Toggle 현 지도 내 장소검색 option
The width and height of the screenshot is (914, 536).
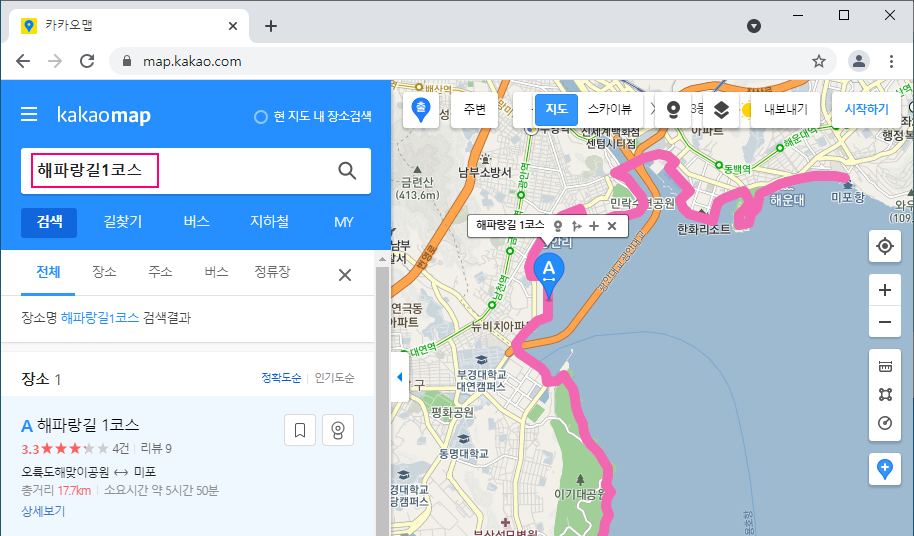(313, 117)
